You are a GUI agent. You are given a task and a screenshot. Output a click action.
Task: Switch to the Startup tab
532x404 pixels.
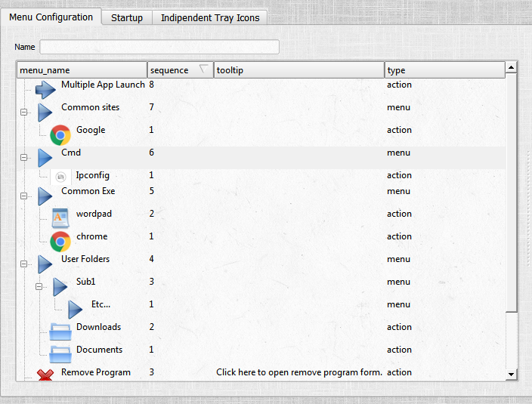tap(127, 17)
